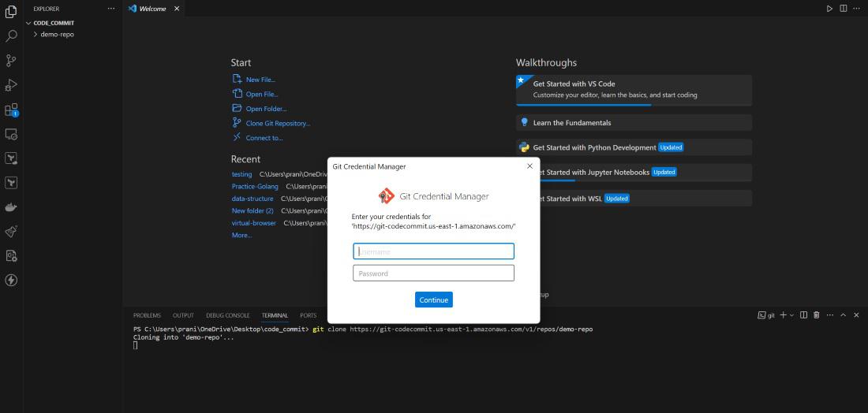This screenshot has height=413, width=868.
Task: Open Get Started with Jupyter Notebooks walkthrough
Action: (645, 173)
